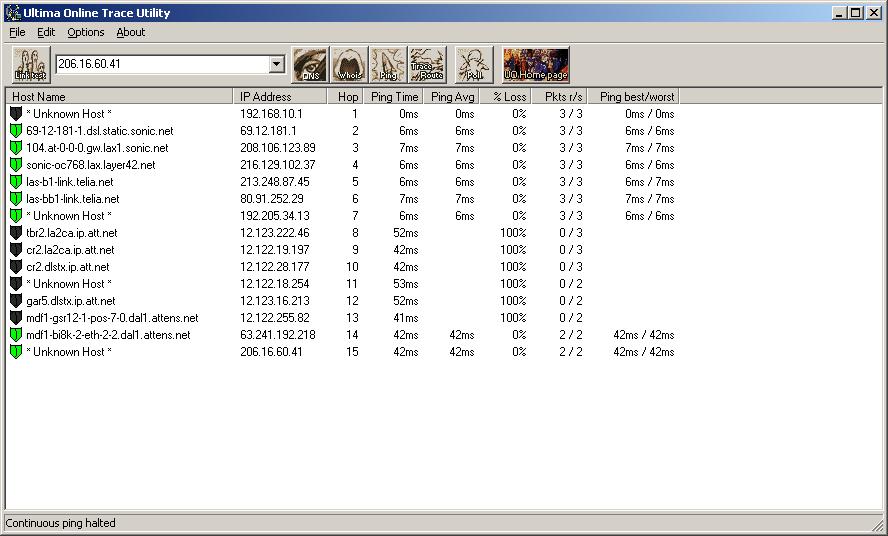The width and height of the screenshot is (888, 536).
Task: Click the shield icon beside 192.168.10.1
Action: [16, 114]
